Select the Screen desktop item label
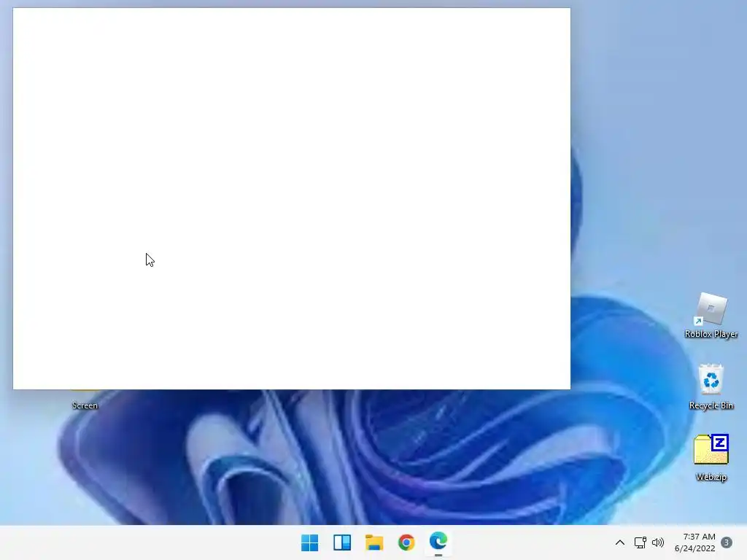The width and height of the screenshot is (747, 560). [x=85, y=405]
